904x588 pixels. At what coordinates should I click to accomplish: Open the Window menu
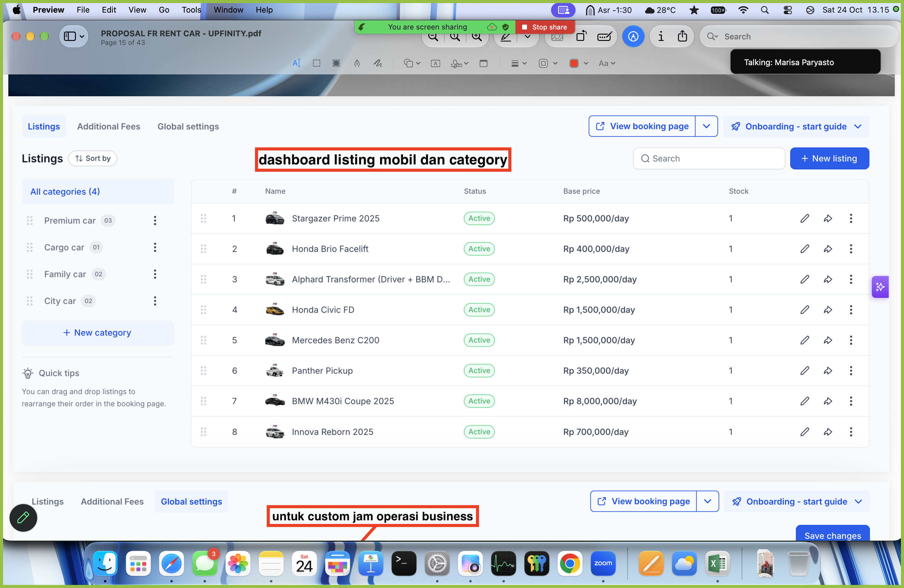[x=228, y=10]
